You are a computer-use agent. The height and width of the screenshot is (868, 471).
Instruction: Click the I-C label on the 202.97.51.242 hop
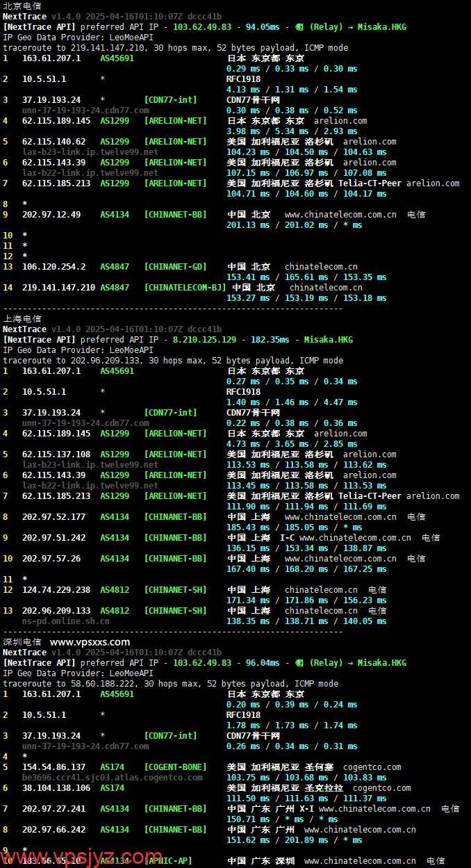click(287, 537)
